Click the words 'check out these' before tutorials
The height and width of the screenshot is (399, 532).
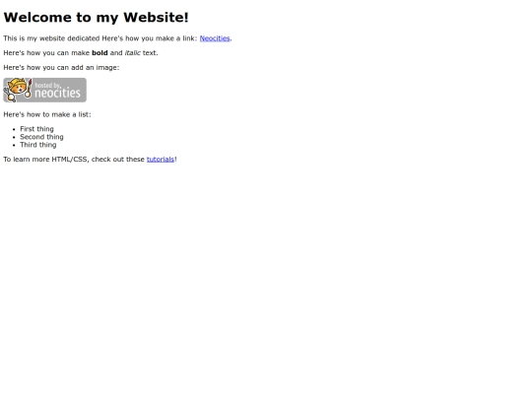[118, 160]
